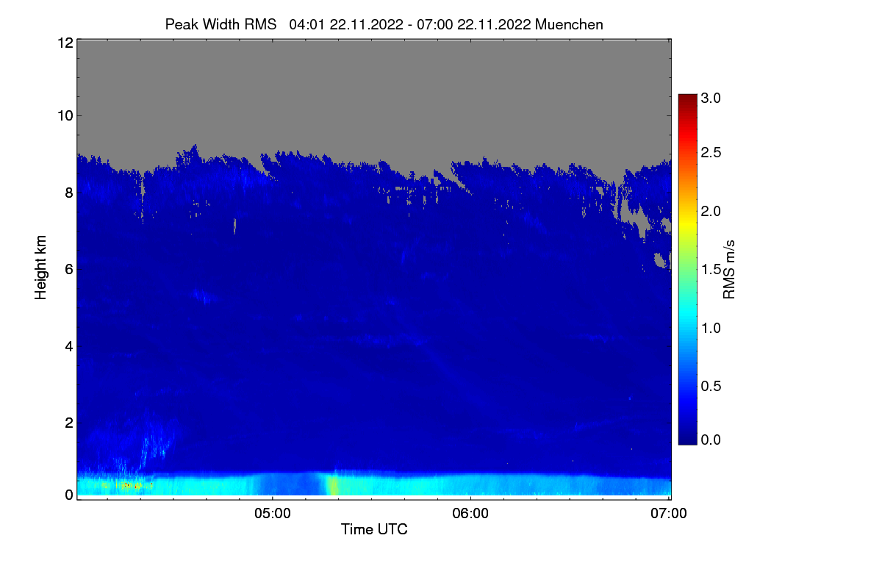Click the height axis tick label '10'

[64, 115]
